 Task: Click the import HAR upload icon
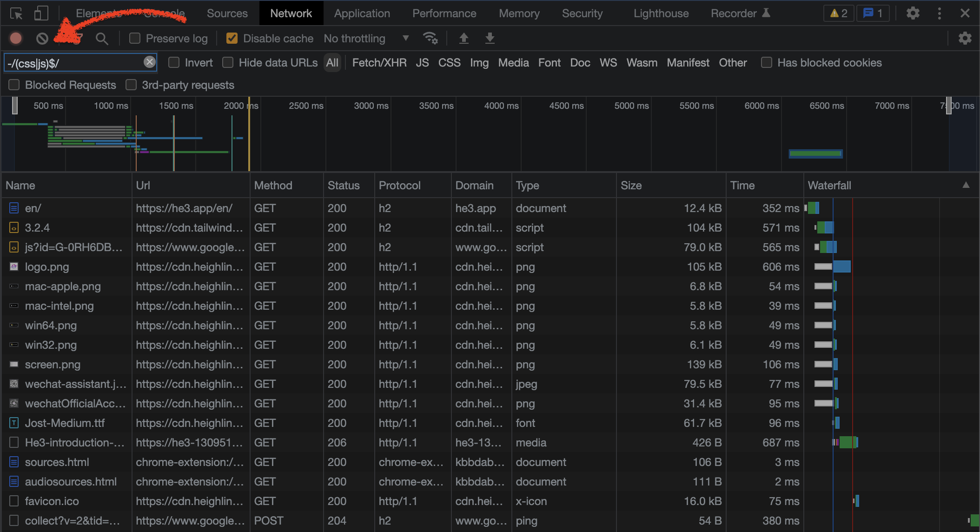(x=464, y=38)
